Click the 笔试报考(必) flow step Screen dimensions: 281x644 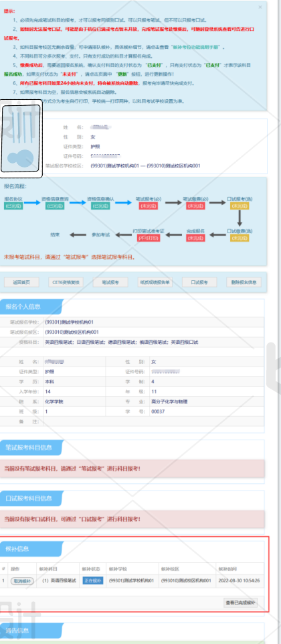(x=149, y=202)
